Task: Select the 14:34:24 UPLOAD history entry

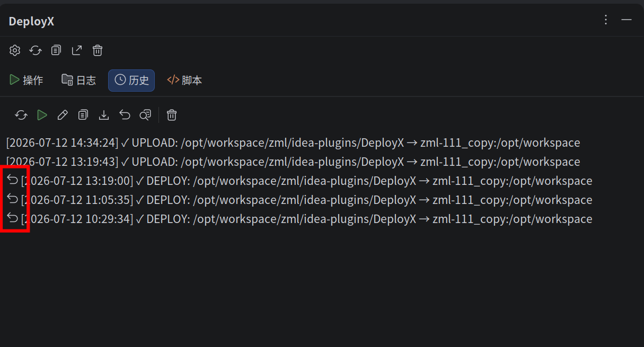Action: [293, 143]
